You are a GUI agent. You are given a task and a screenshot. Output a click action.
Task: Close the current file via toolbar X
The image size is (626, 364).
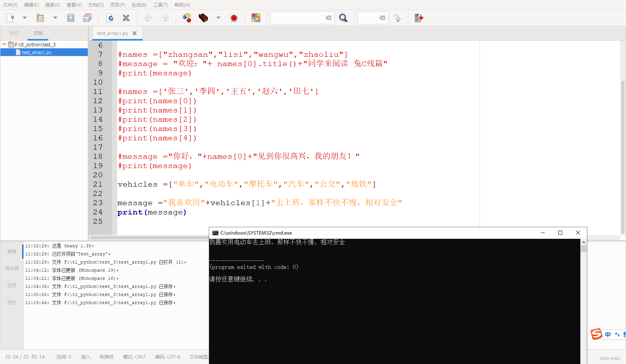(126, 18)
